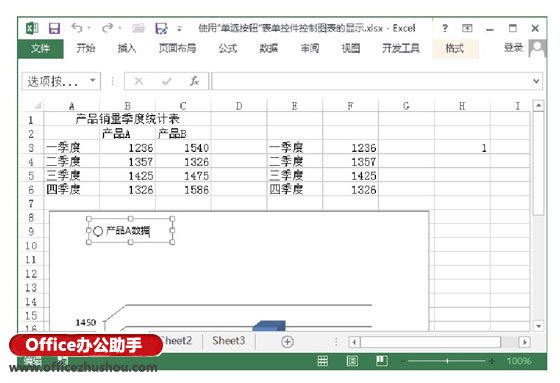The image size is (560, 383).
Task: Switch to the 开发工具 Developer tab
Action: point(401,48)
